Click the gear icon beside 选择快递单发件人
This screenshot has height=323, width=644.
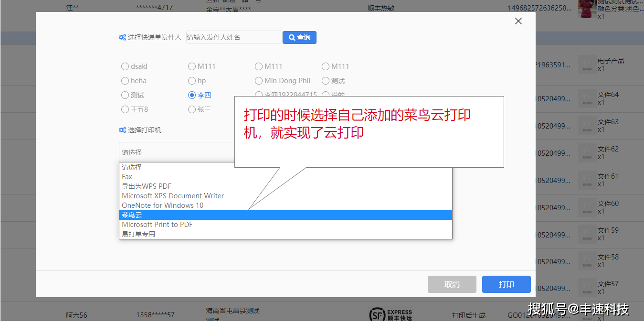(x=122, y=37)
